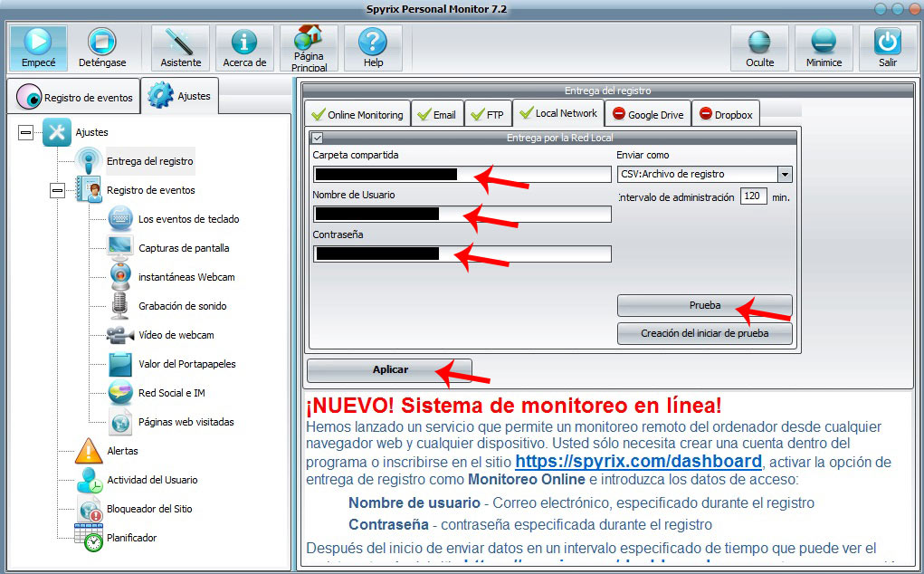The image size is (924, 574).
Task: Open the Alertas settings
Action: click(122, 451)
